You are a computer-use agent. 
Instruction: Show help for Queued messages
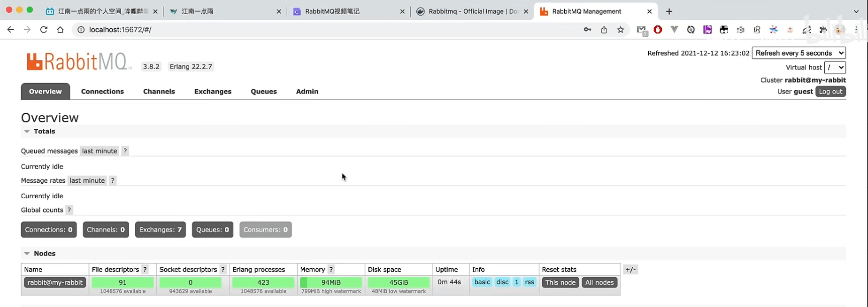pyautogui.click(x=125, y=151)
